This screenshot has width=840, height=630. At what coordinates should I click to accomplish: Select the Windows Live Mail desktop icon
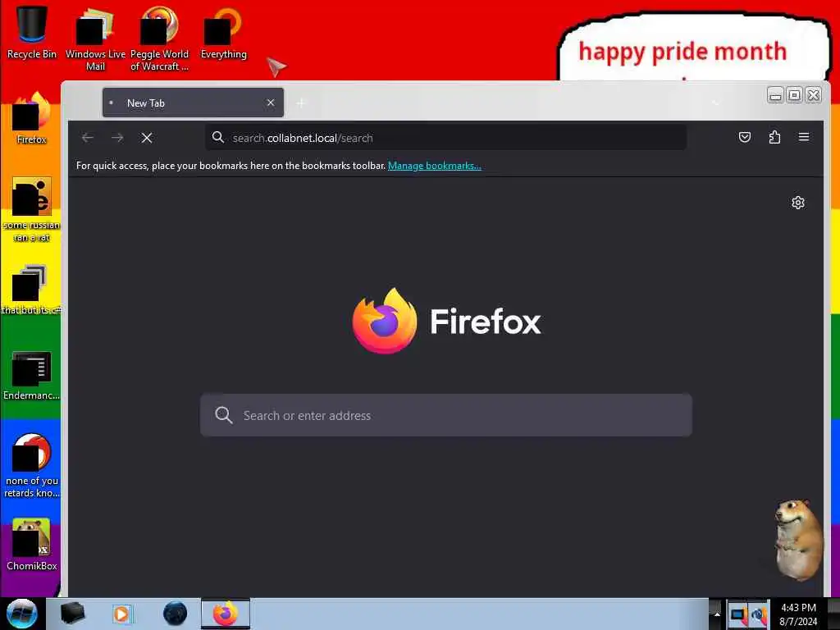click(95, 39)
